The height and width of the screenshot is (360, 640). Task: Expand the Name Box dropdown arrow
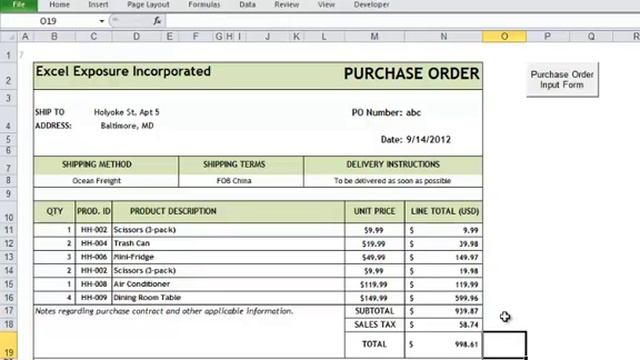pyautogui.click(x=102, y=21)
